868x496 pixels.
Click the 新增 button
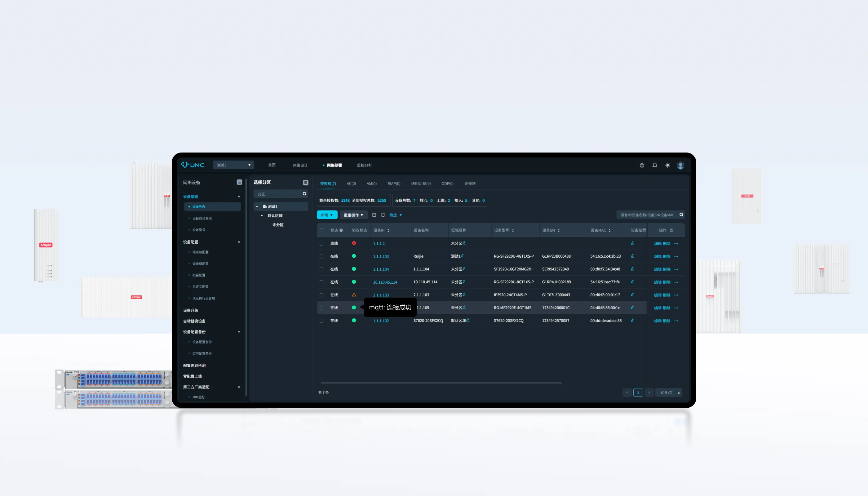pos(327,215)
